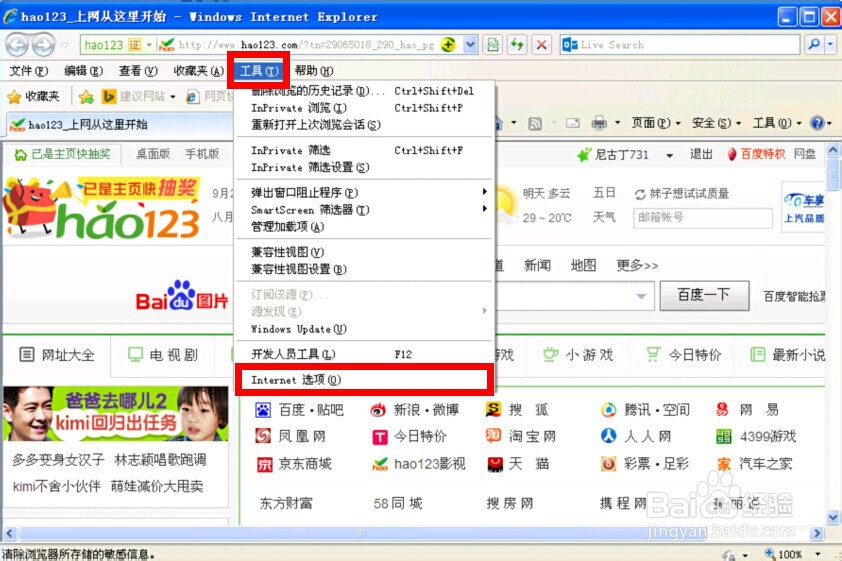Click the Back navigation arrow button

click(17, 45)
